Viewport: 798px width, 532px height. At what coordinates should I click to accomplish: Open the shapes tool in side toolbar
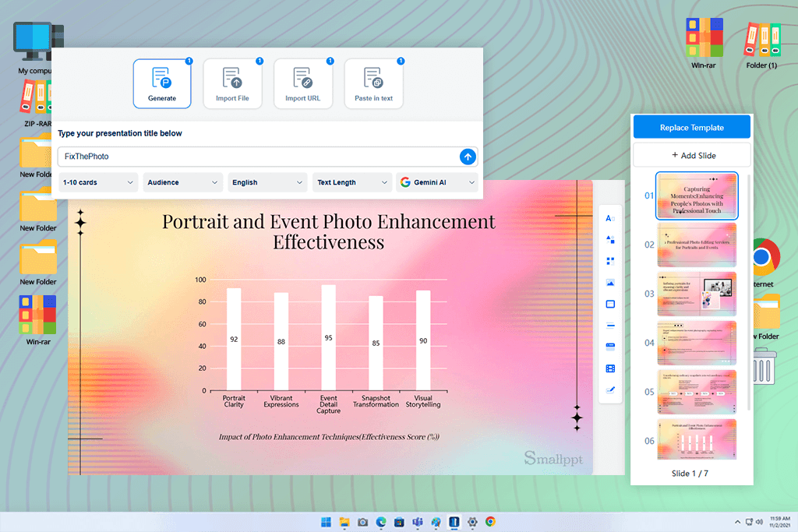[x=610, y=240]
